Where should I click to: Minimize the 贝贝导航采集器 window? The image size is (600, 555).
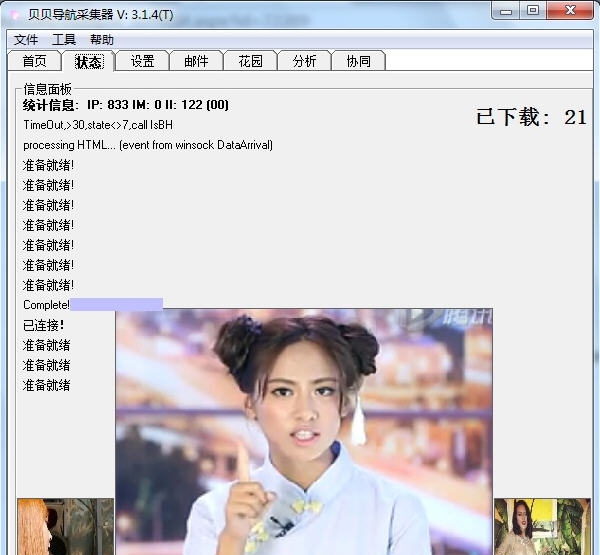(x=506, y=10)
